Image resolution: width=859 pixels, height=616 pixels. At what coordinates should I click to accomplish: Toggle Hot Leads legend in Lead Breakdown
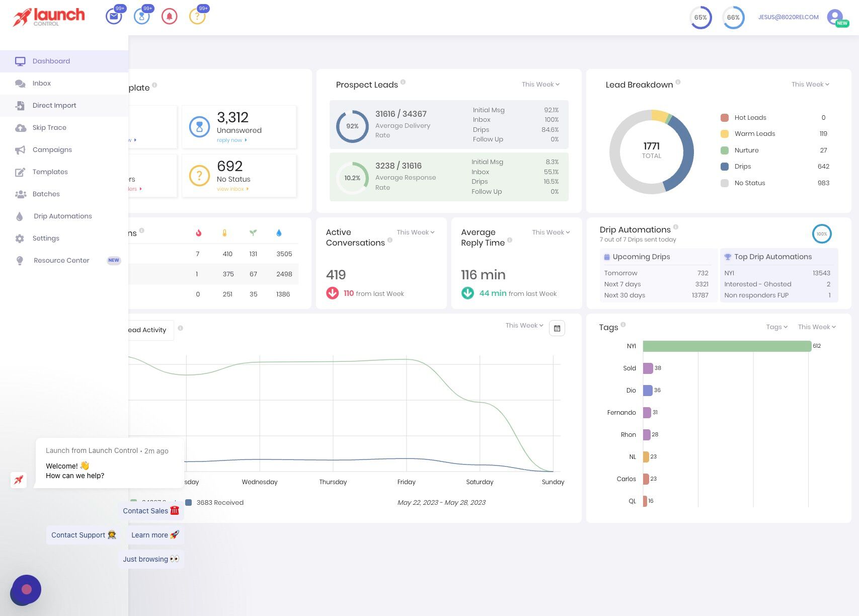coord(750,118)
